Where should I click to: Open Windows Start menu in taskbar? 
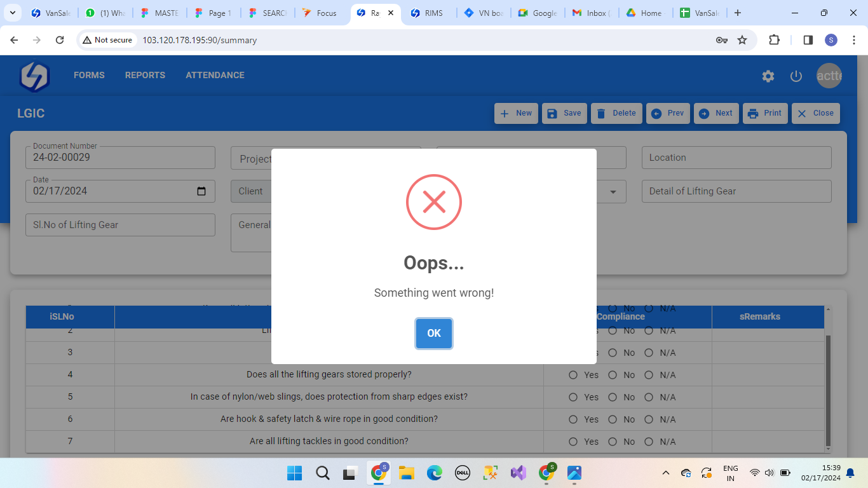point(294,473)
